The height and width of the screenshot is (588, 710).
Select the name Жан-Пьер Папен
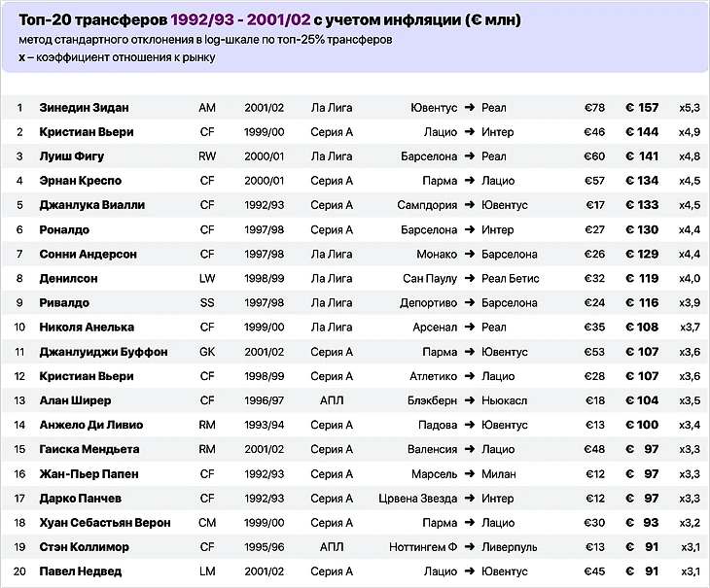(x=89, y=474)
